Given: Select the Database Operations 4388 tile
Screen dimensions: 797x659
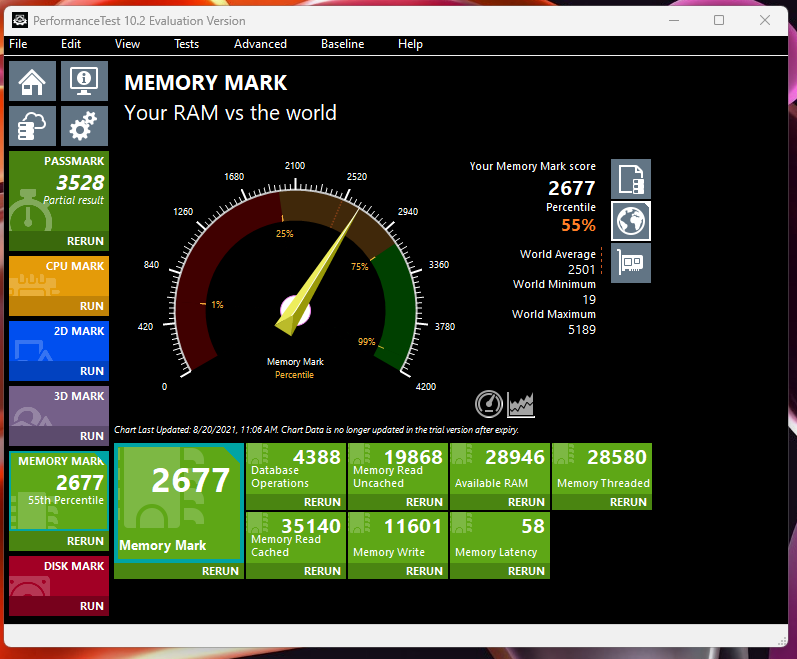Looking at the screenshot, I should (x=296, y=468).
